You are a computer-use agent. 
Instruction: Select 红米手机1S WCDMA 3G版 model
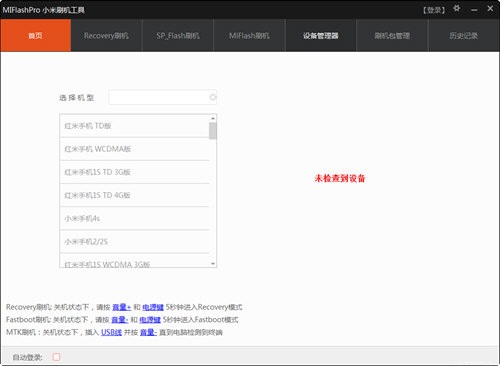(x=134, y=261)
